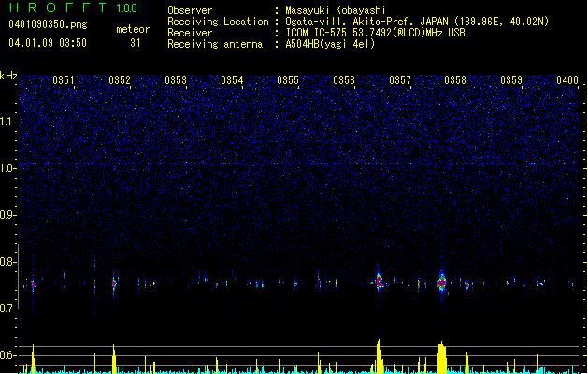Click the strongest red meteor echo before 0358
Viewport: 588px width, 374px height.
click(442, 282)
